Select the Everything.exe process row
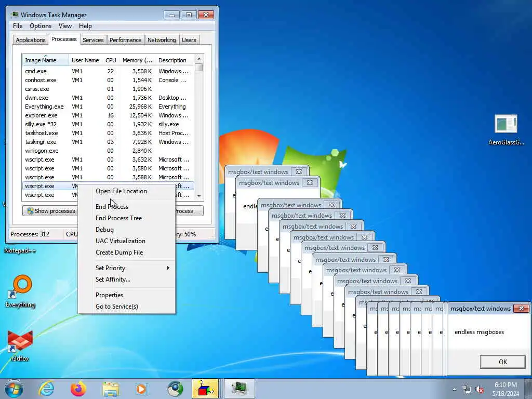 (x=108, y=107)
